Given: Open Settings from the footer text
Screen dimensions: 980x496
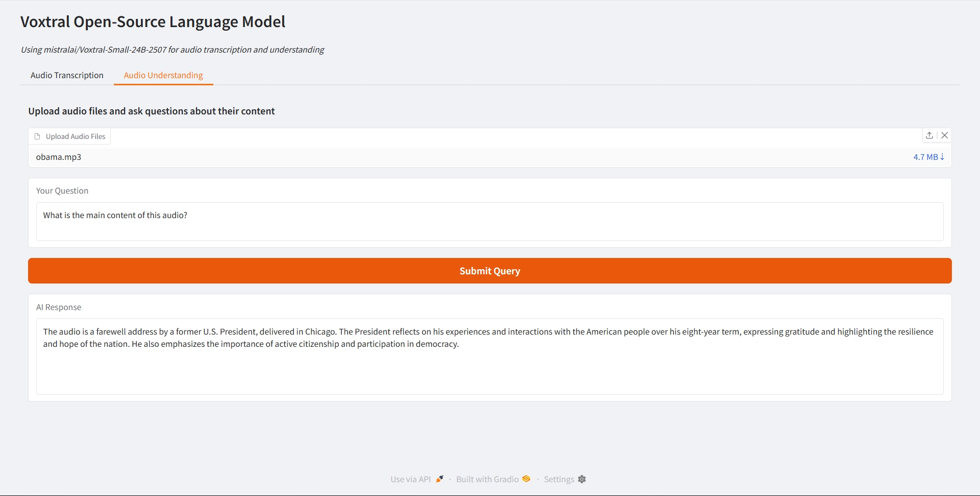Looking at the screenshot, I should pyautogui.click(x=559, y=479).
